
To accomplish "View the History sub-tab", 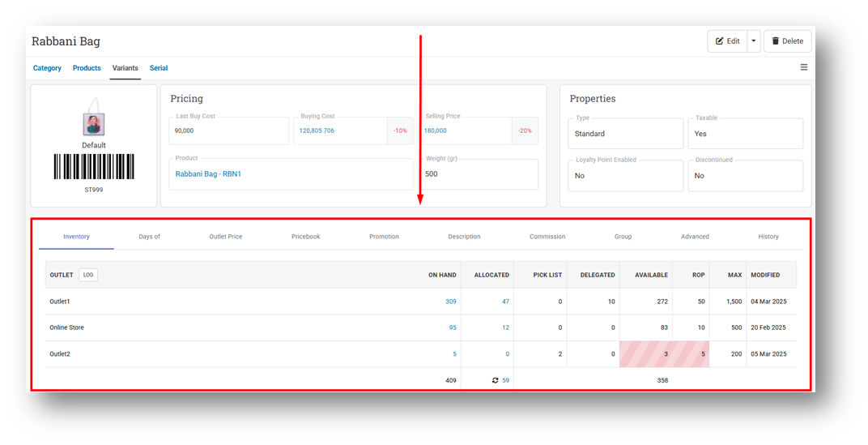I will [768, 237].
